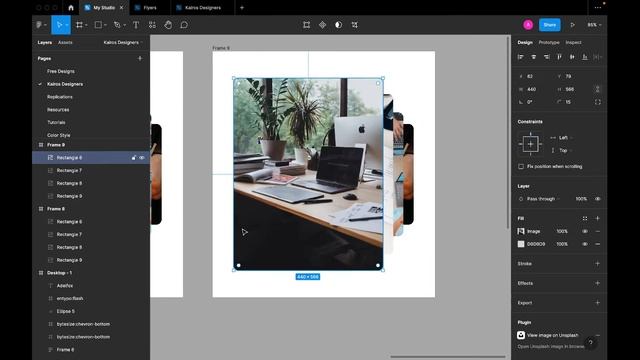Image resolution: width=640 pixels, height=360 pixels.
Task: Open fill Style library dots icon
Action: pos(585,218)
